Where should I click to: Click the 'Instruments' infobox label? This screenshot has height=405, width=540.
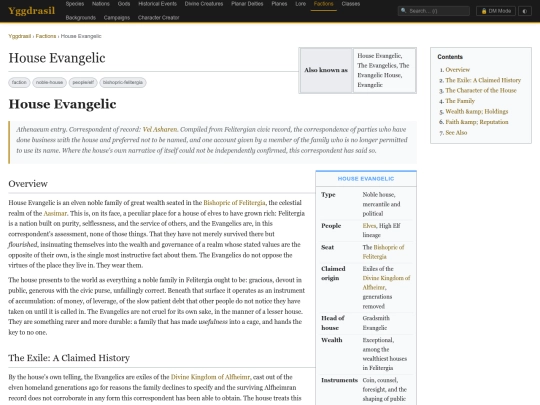339,380
